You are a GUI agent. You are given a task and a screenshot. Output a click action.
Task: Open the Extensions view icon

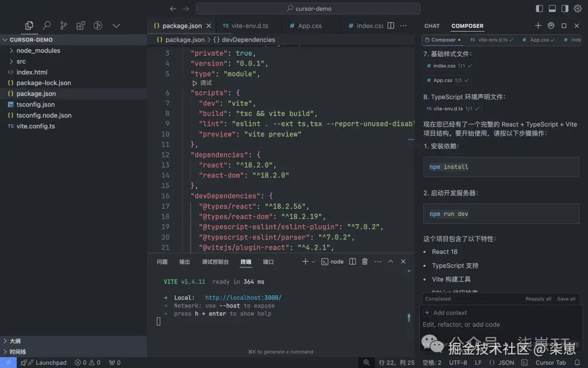click(81, 26)
